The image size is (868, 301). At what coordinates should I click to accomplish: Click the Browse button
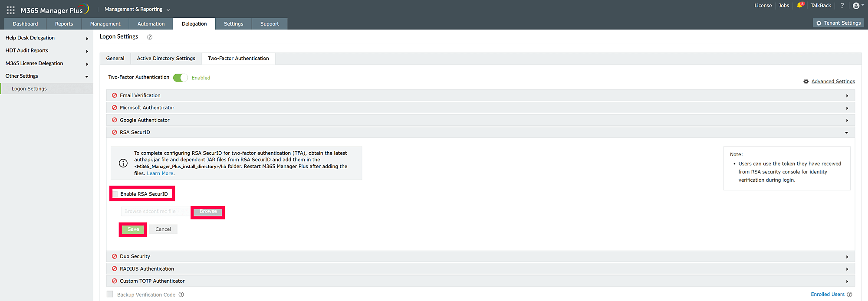(x=208, y=212)
